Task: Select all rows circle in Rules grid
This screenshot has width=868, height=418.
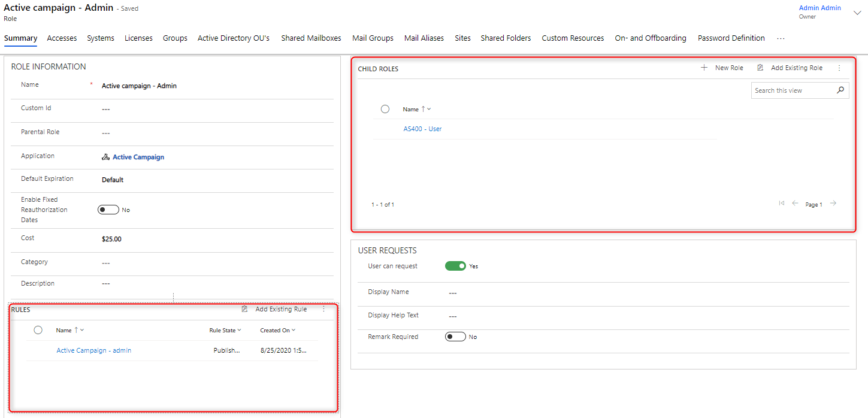Action: pos(38,330)
